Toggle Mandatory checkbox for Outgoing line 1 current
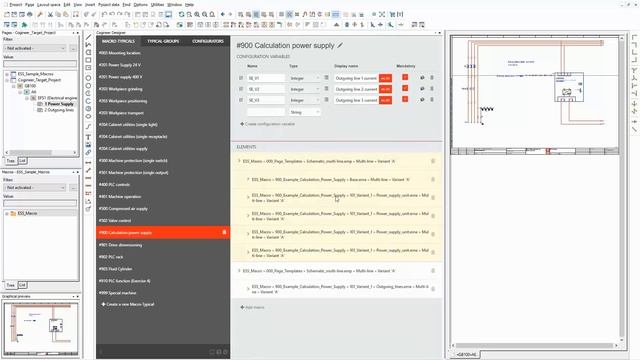This screenshot has width=640, height=360. coord(405,77)
